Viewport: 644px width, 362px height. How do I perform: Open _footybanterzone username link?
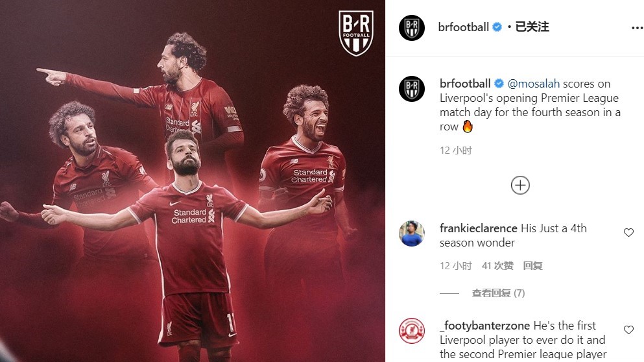[x=484, y=326]
